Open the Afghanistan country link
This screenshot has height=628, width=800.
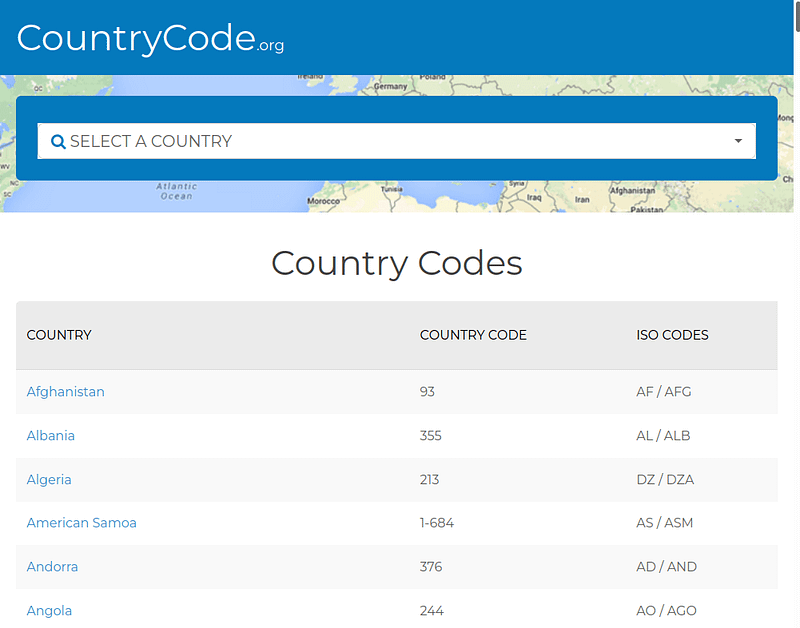[x=65, y=392]
